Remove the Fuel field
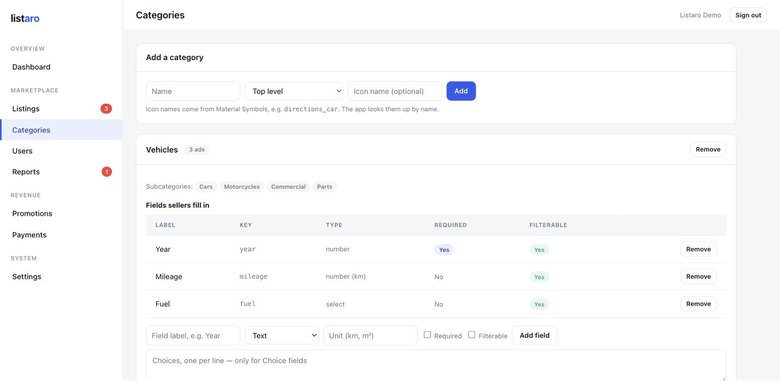This screenshot has width=780, height=381. tap(698, 304)
